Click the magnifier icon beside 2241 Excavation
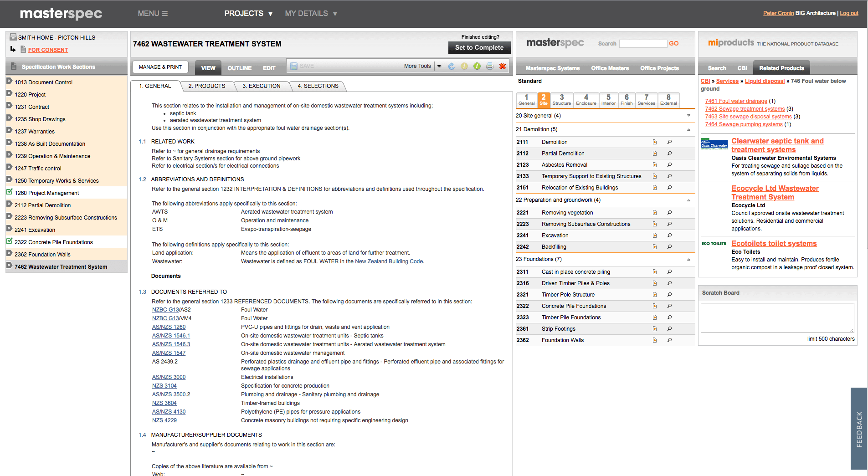Image resolution: width=868 pixels, height=476 pixels. point(669,235)
